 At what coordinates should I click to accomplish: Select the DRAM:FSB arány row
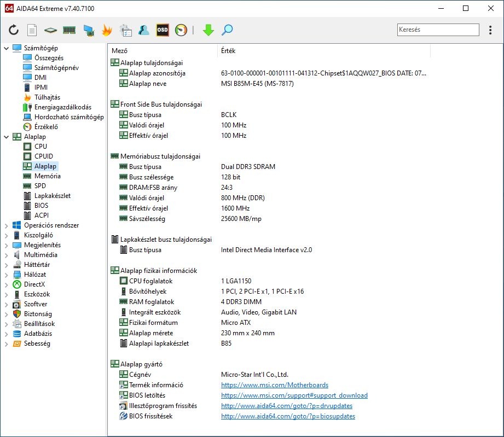[x=270, y=188]
